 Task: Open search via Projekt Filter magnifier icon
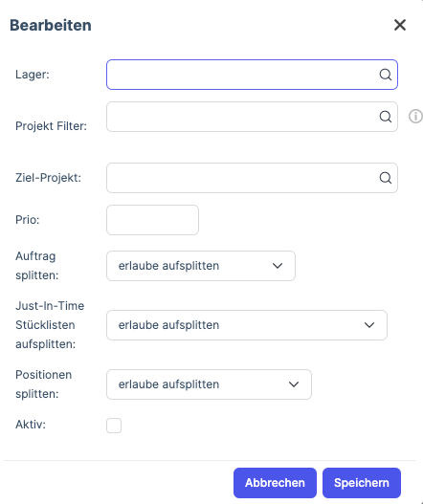tap(386, 117)
